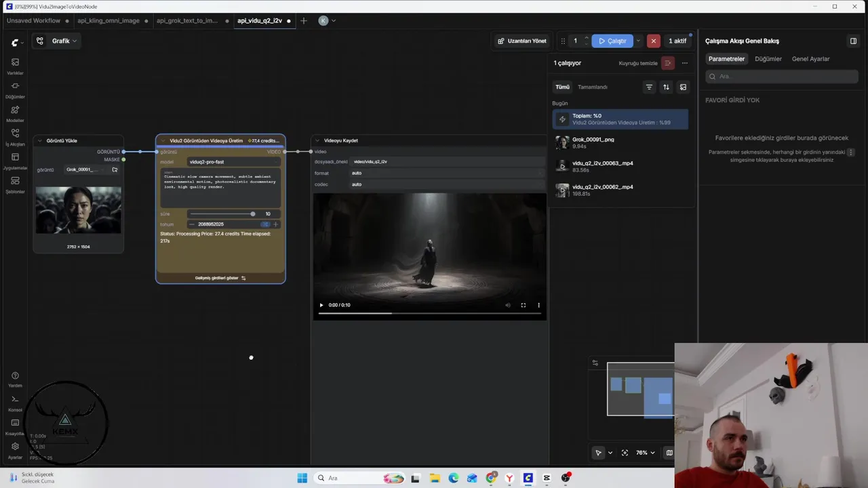This screenshot has width=868, height=488.
Task: Open the Düğümler node library sidebar
Action: (x=15, y=89)
